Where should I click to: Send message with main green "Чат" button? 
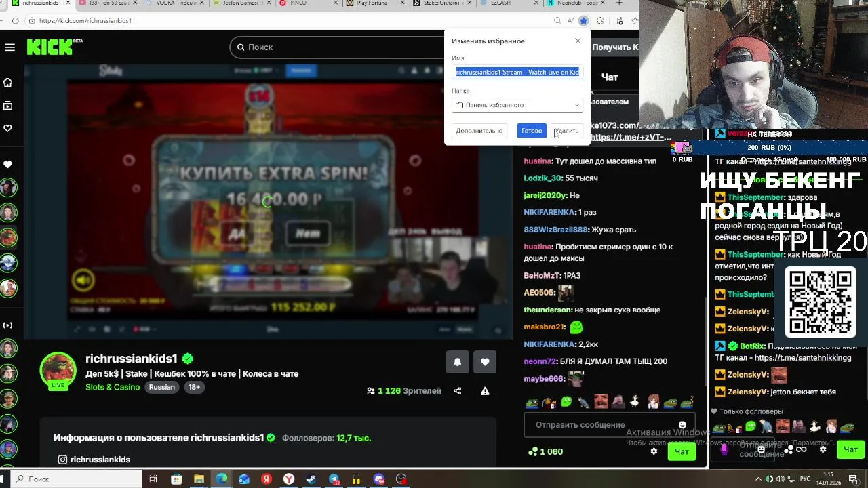pos(682,451)
